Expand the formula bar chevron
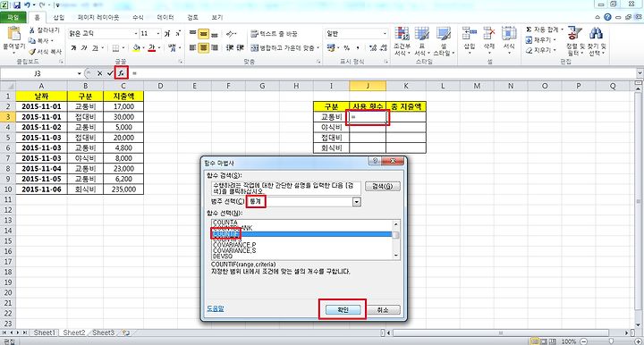 (x=640, y=73)
